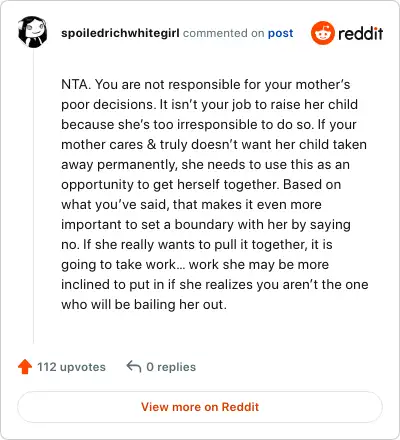Click the orange Reddit Snoo logo
Image resolution: width=400 pixels, height=440 pixels.
322,33
